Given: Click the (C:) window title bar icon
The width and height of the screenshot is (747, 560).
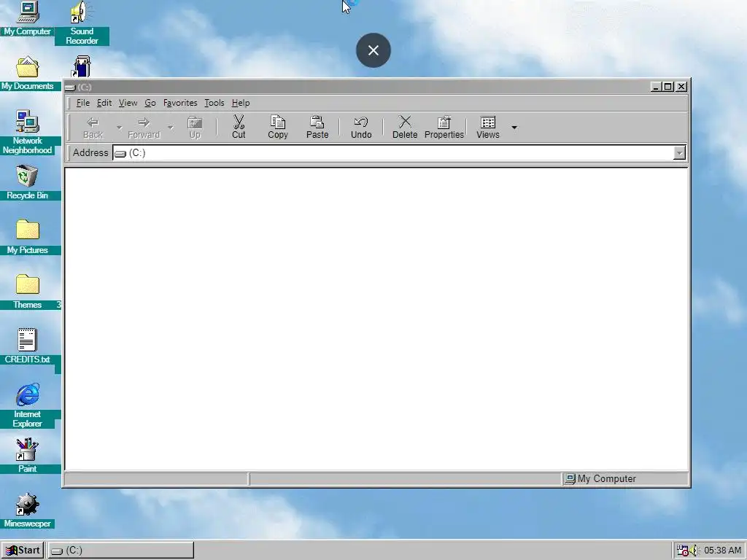Looking at the screenshot, I should [x=70, y=87].
